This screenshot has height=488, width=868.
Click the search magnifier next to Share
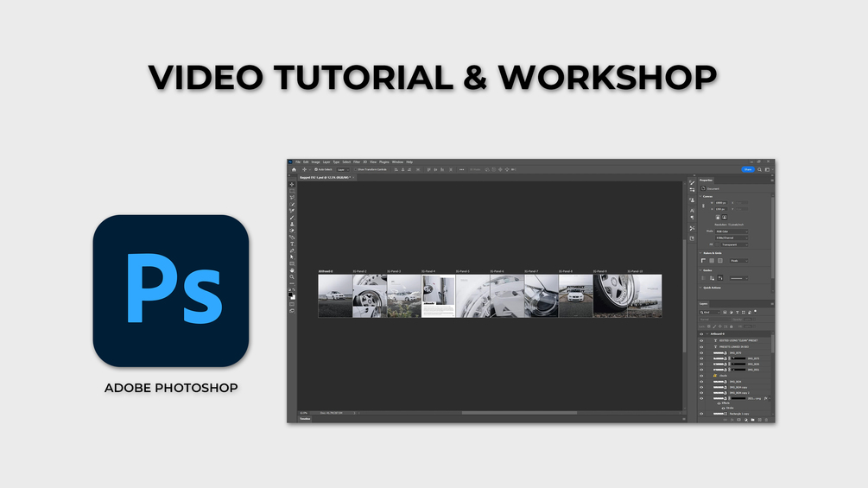pos(759,170)
